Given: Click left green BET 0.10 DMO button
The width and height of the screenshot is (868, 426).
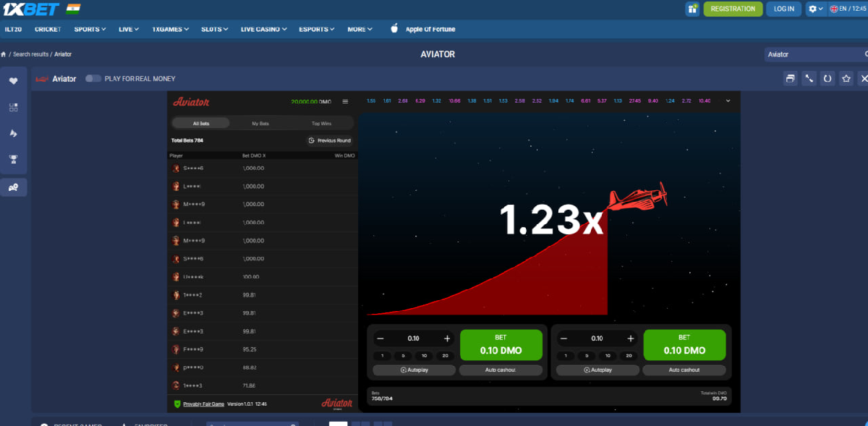Looking at the screenshot, I should pyautogui.click(x=501, y=344).
